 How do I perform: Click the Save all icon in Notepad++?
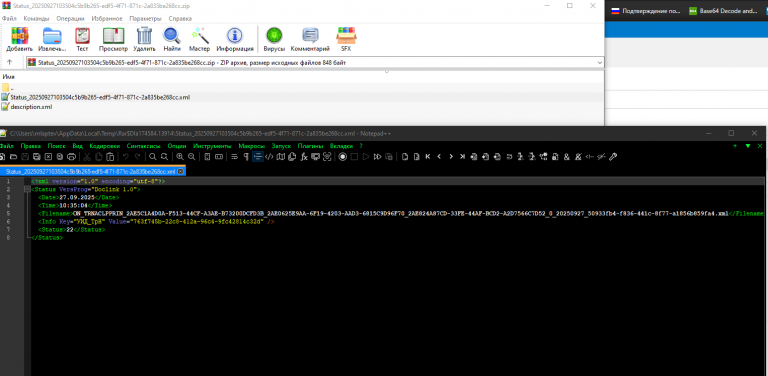click(37, 157)
